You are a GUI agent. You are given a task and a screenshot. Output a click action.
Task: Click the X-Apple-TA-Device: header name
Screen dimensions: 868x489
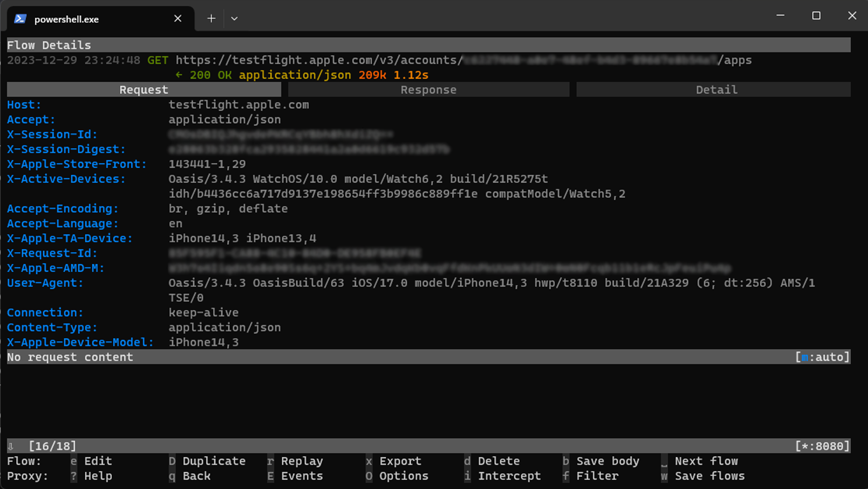[x=70, y=238]
